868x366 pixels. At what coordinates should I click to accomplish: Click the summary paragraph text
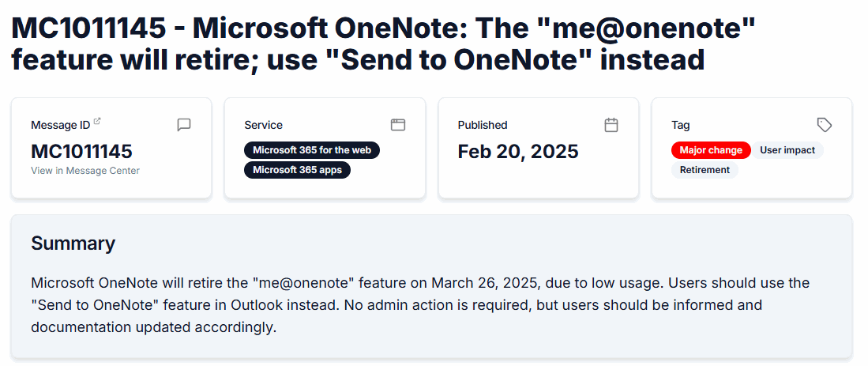(420, 305)
